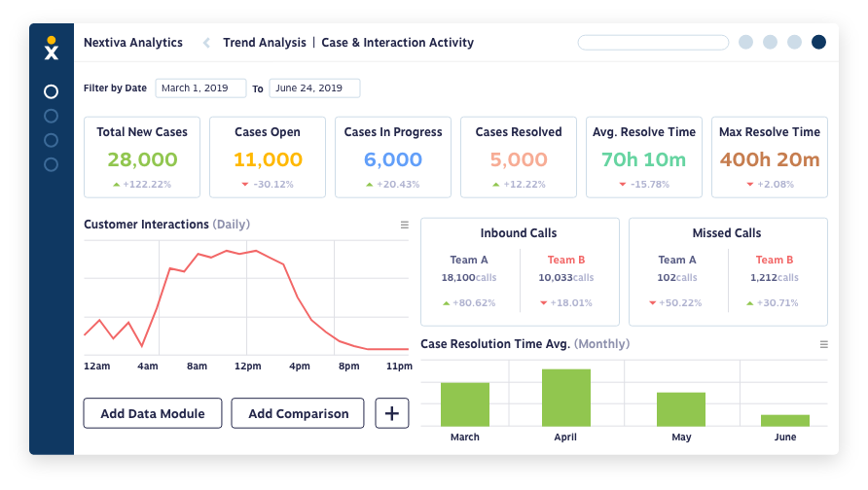The width and height of the screenshot is (868, 490).
Task: Click the Add Data Module button
Action: click(153, 413)
